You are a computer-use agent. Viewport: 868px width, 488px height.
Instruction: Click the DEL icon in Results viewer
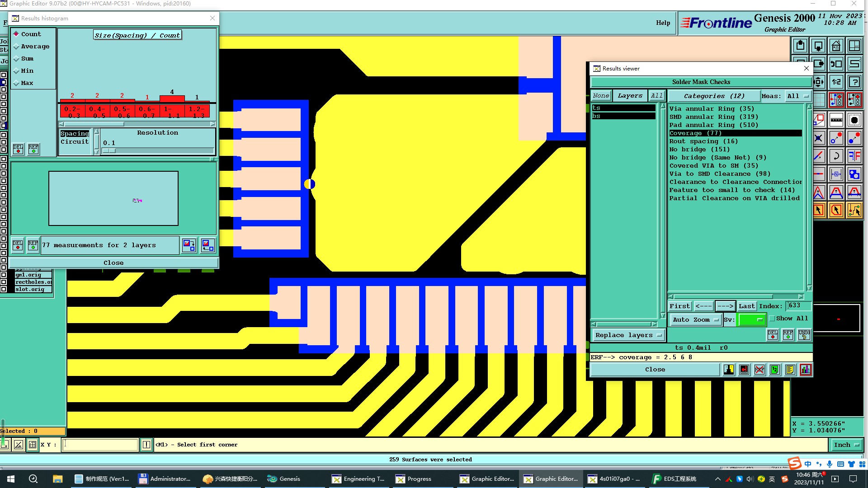[x=773, y=335]
